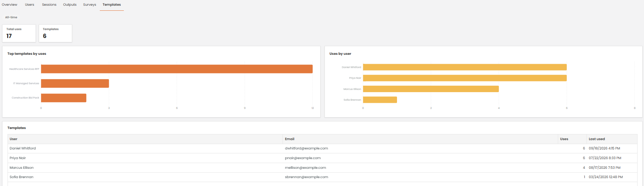This screenshot has height=186, width=644.
Task: Click the Healthcare Services RFP axis label
Action: coord(24,69)
